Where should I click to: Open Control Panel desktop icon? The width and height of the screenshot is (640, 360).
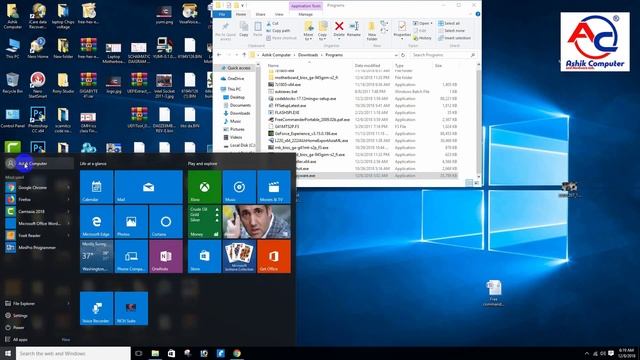point(12,118)
